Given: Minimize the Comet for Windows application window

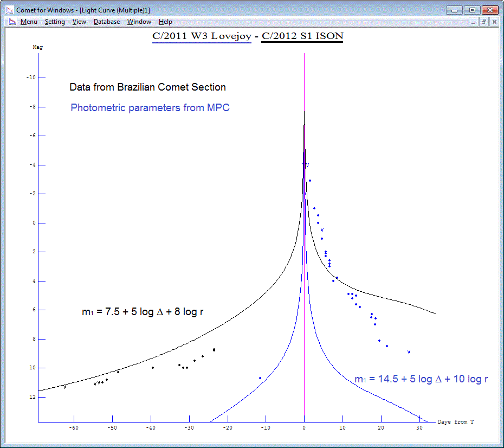Looking at the screenshot, I should tap(455, 10).
